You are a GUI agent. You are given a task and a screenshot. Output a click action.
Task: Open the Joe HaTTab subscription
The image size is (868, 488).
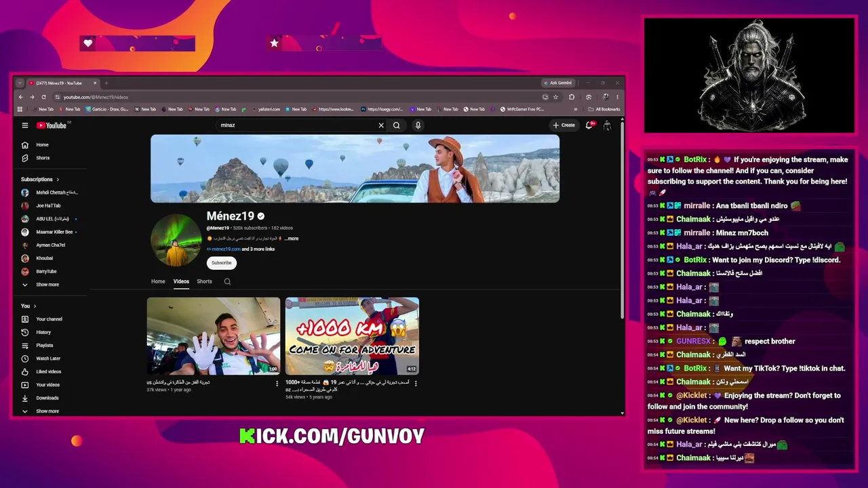[51, 206]
